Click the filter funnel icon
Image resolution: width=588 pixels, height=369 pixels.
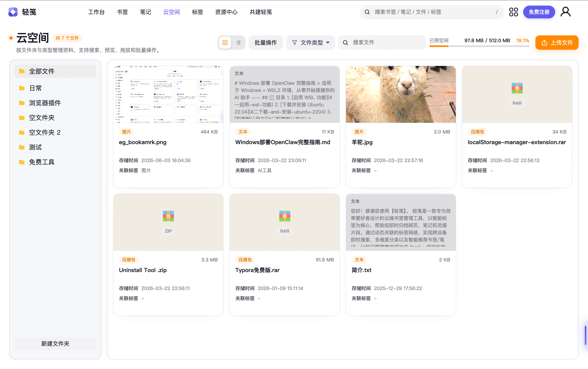pos(294,42)
